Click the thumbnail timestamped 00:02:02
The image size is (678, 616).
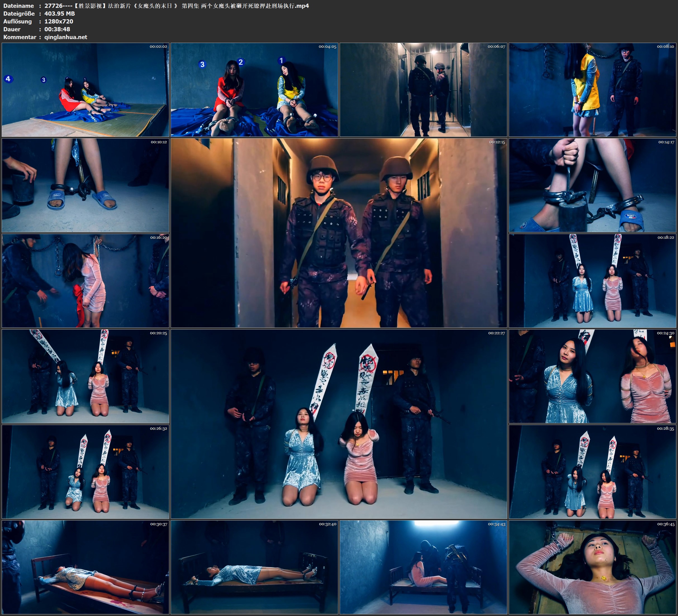point(85,90)
